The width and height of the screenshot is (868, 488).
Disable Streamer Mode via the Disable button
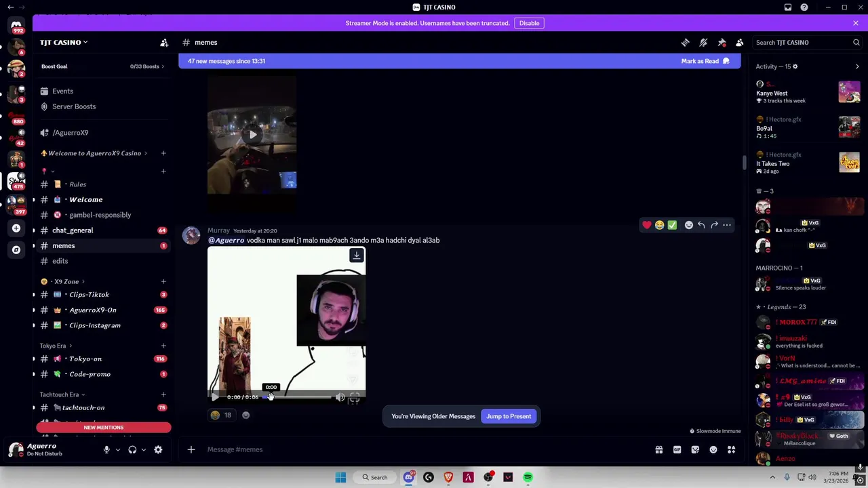[x=529, y=23]
